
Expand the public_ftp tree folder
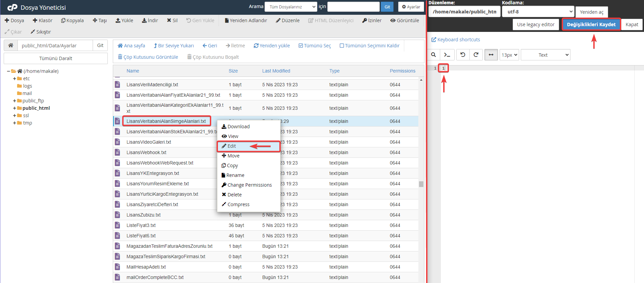coord(14,101)
